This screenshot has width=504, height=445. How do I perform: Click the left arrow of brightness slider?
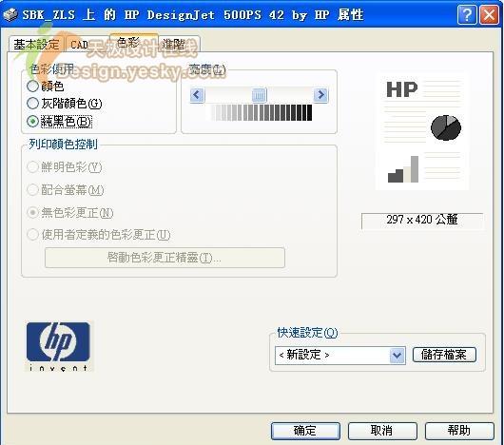(197, 95)
